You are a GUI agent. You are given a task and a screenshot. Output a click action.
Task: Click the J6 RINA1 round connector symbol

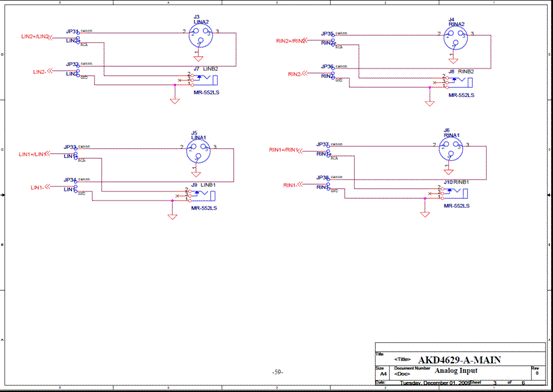click(x=451, y=149)
